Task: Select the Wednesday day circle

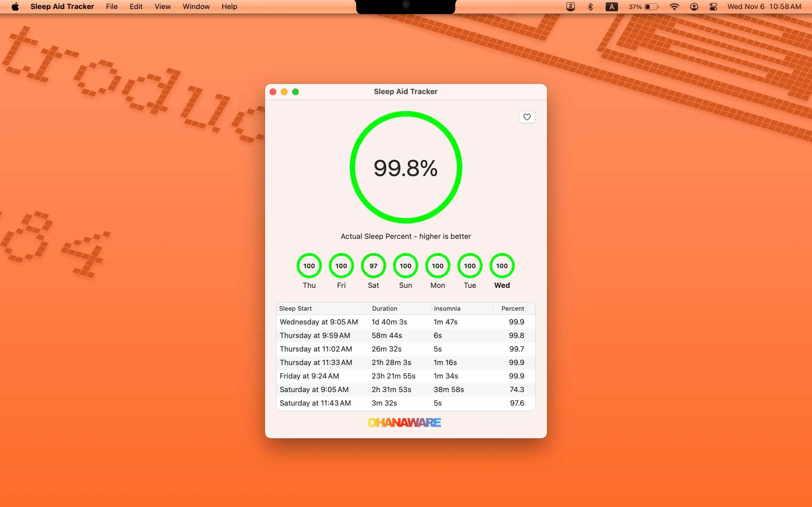Action: [x=502, y=266]
